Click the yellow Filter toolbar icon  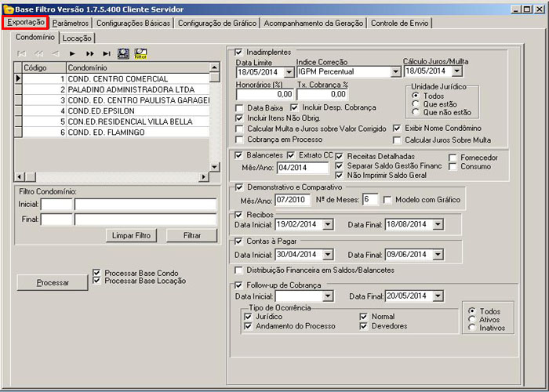[x=141, y=53]
